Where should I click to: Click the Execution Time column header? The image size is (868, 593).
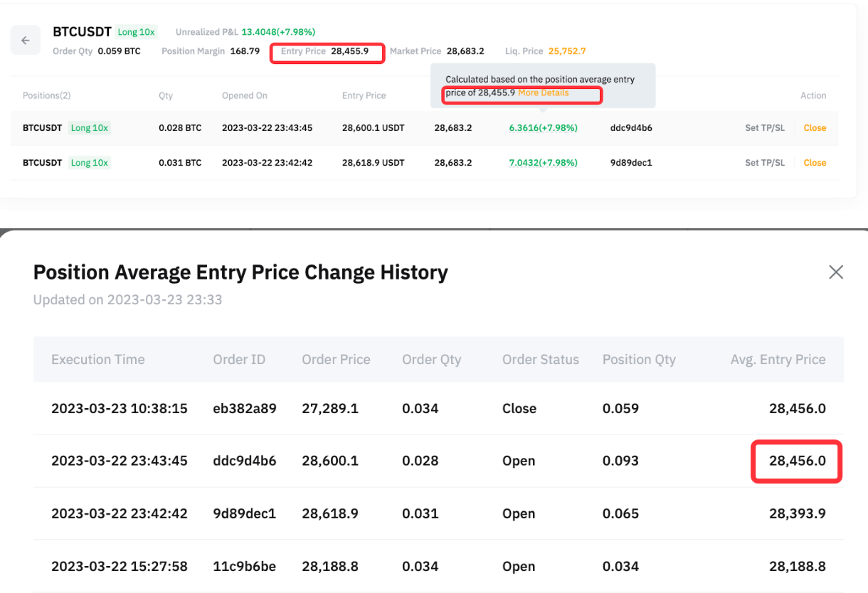coord(97,359)
